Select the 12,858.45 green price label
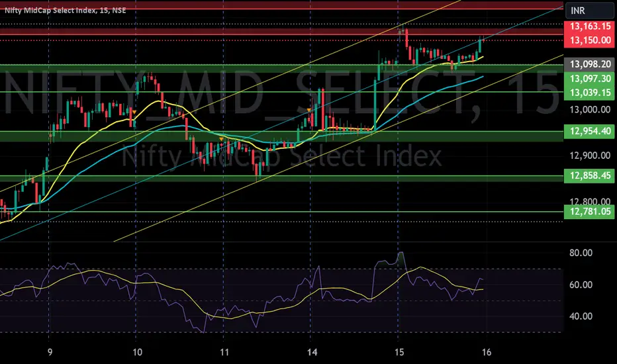The width and height of the screenshot is (617, 364). (589, 175)
